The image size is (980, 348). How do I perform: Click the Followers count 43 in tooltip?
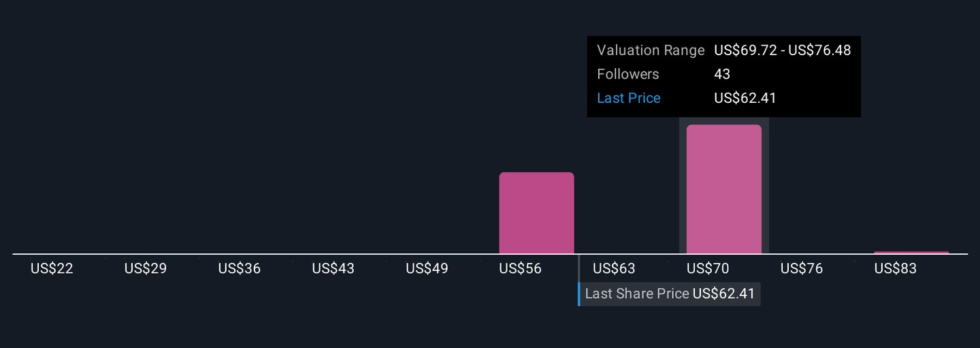click(x=722, y=74)
